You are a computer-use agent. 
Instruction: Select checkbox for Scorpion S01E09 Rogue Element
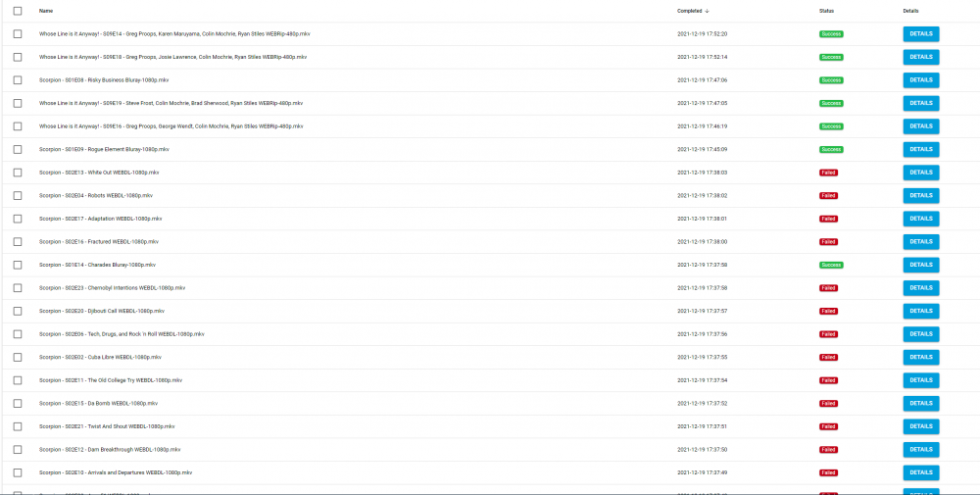(x=17, y=149)
